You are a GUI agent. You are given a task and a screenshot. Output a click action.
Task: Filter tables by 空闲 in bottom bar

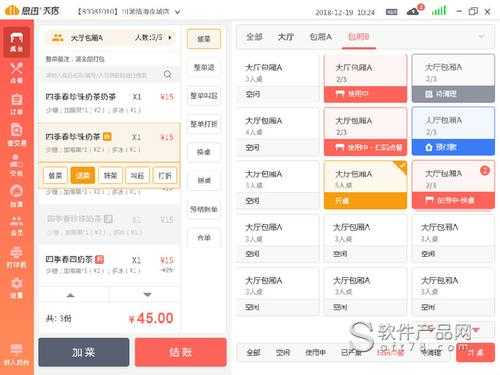click(x=283, y=352)
